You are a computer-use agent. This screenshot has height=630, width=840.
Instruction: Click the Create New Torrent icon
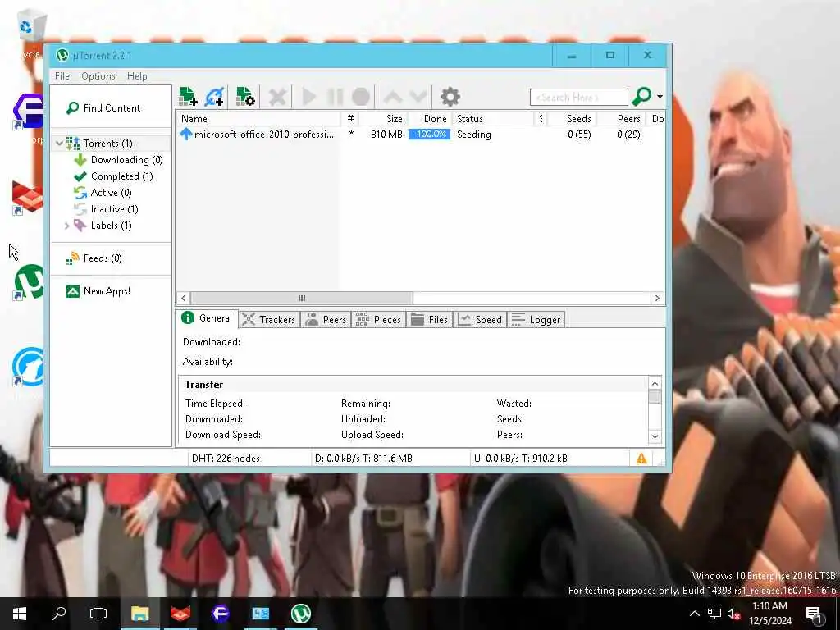[245, 97]
